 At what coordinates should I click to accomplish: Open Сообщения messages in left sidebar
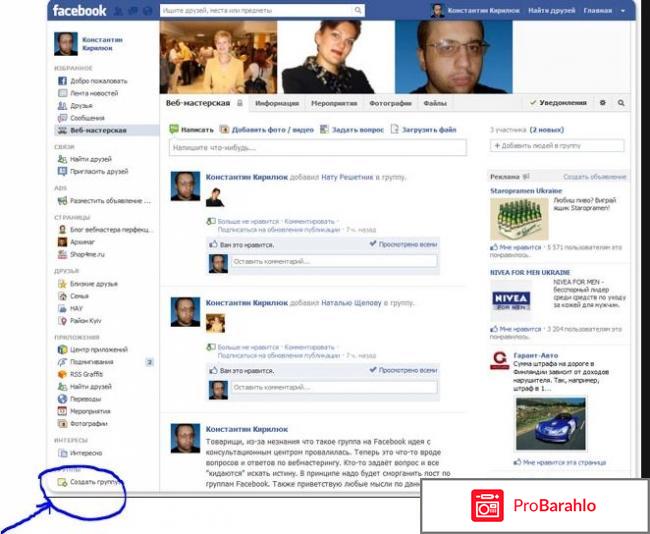coord(87,117)
